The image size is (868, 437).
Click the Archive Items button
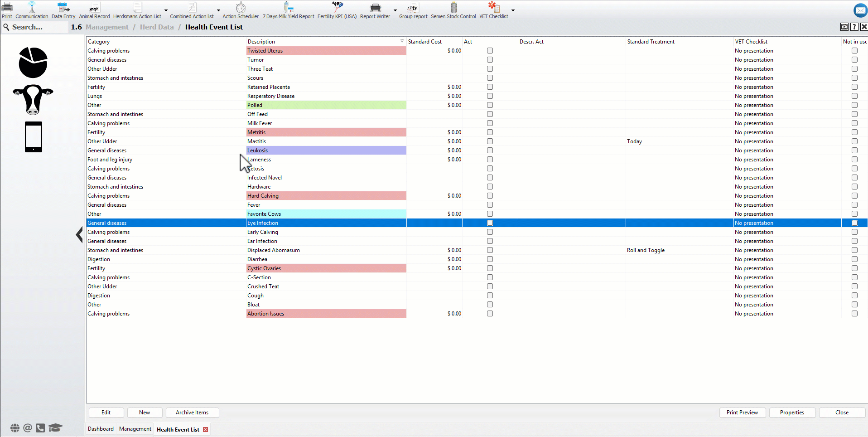tap(192, 413)
